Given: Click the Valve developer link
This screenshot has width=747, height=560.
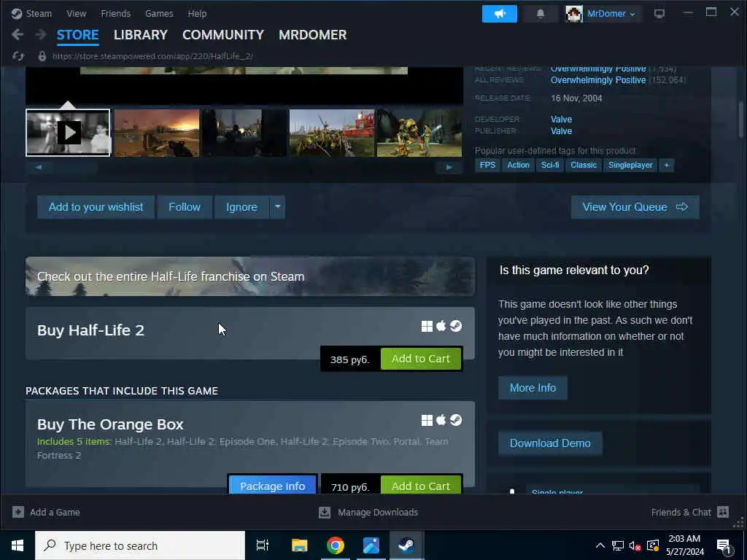Looking at the screenshot, I should point(561,119).
